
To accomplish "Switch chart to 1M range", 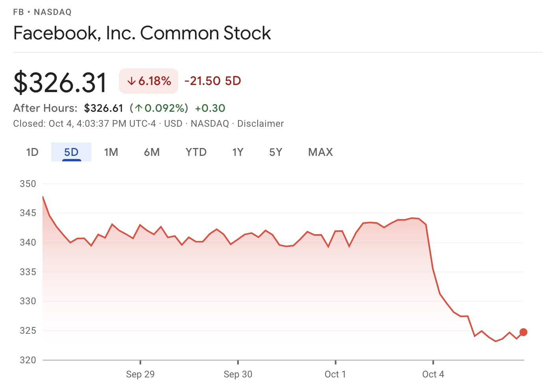I will click(x=111, y=152).
